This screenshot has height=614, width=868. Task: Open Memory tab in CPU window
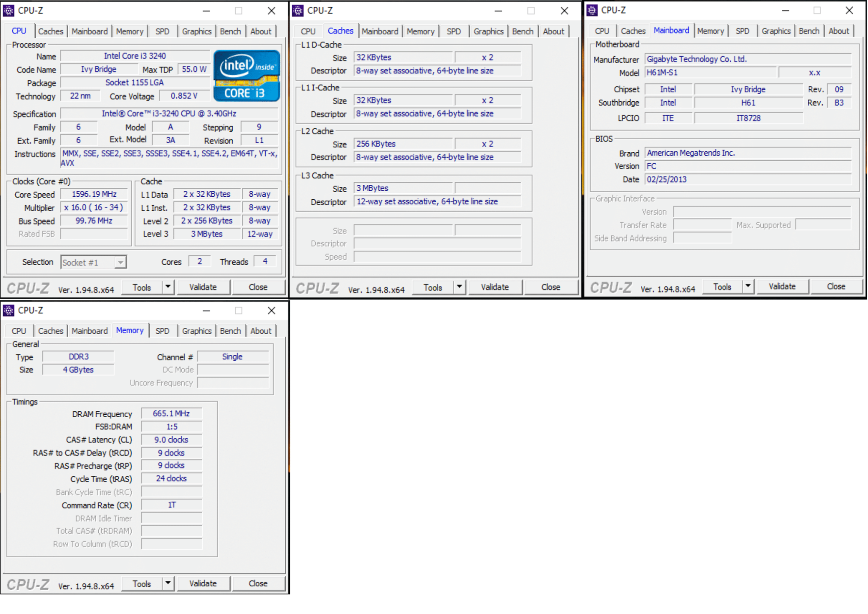point(130,31)
